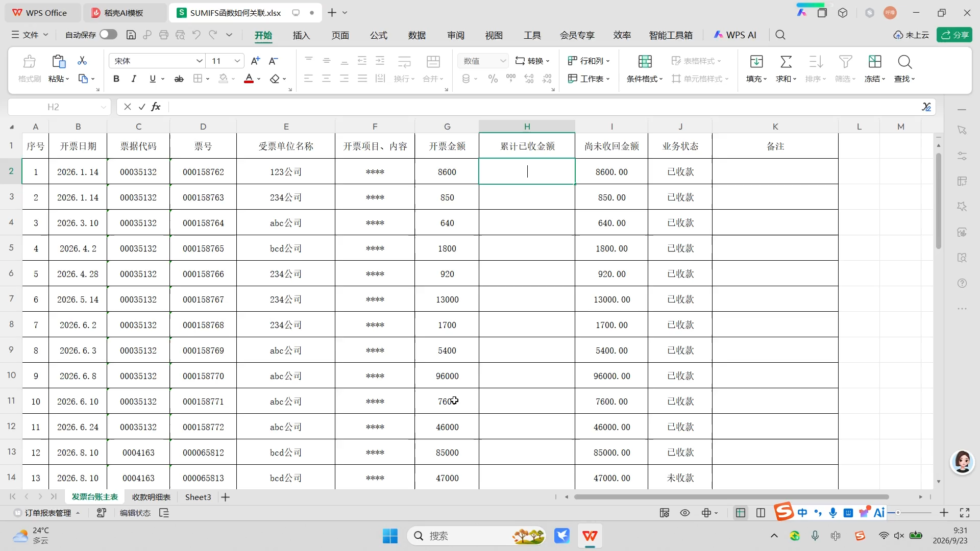Viewport: 980px width, 551px height.
Task: Click the Bold formatting icon
Action: 116,79
